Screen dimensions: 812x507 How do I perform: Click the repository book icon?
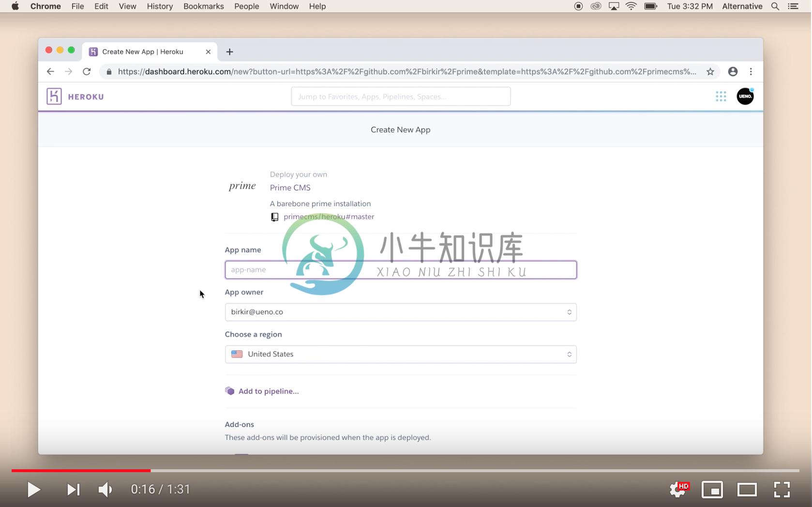pos(274,217)
